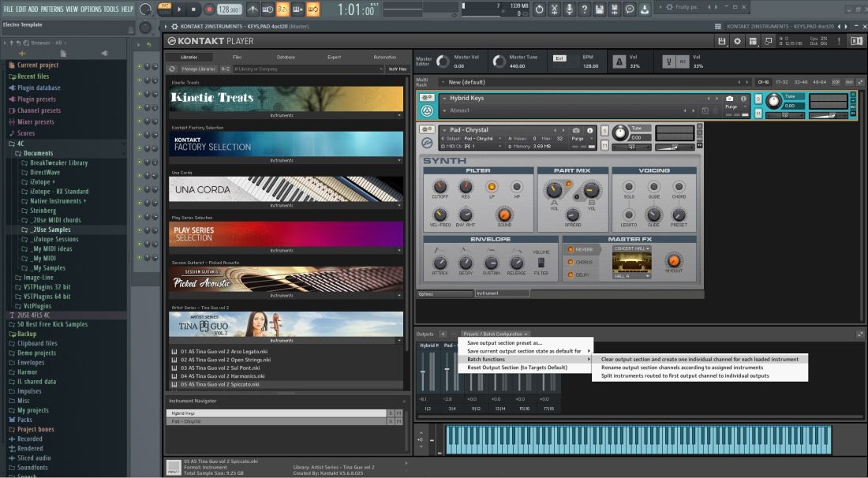Open the Concert Hall reverb type dropdown

[x=631, y=248]
